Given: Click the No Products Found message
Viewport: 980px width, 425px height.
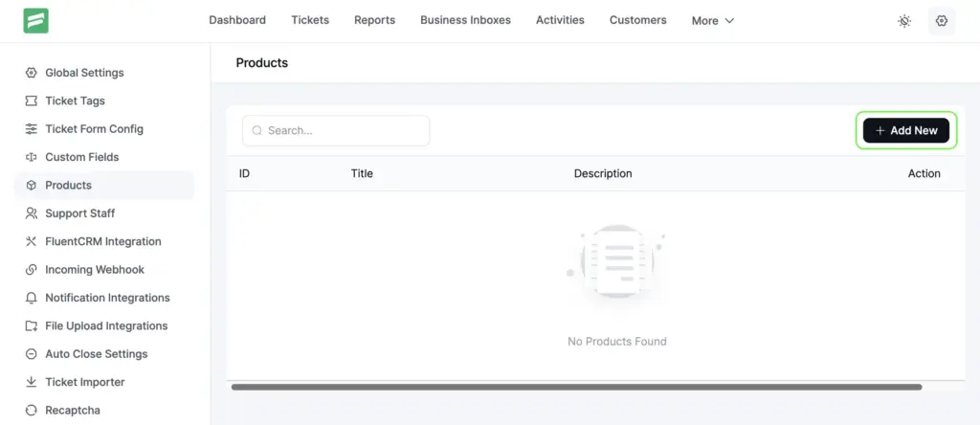Looking at the screenshot, I should pos(617,342).
